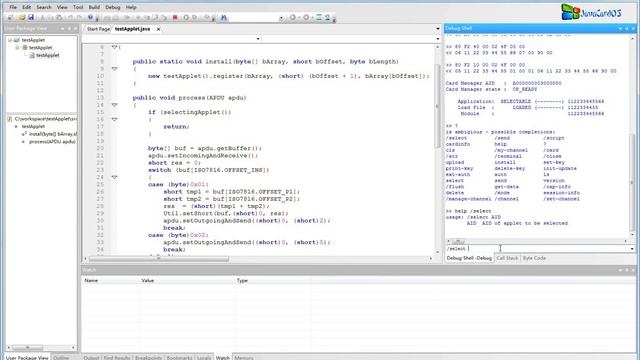The height and width of the screenshot is (360, 640).
Task: Select the testApplet class file in tree
Action: tap(47, 56)
